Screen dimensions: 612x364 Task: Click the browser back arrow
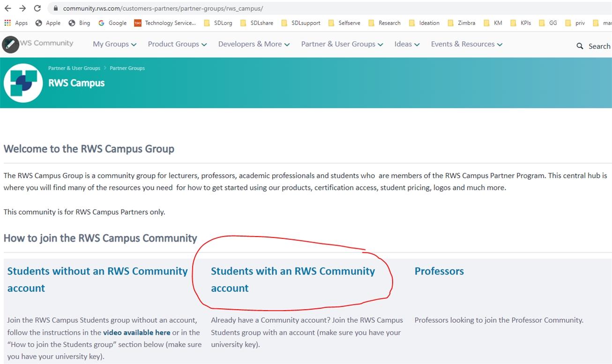pyautogui.click(x=8, y=8)
